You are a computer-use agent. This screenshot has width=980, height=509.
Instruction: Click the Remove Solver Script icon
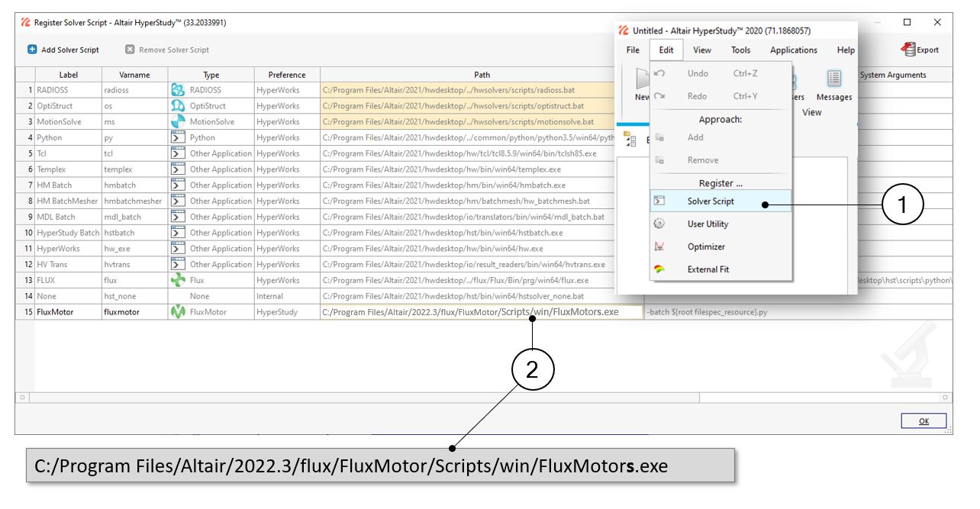(x=130, y=50)
